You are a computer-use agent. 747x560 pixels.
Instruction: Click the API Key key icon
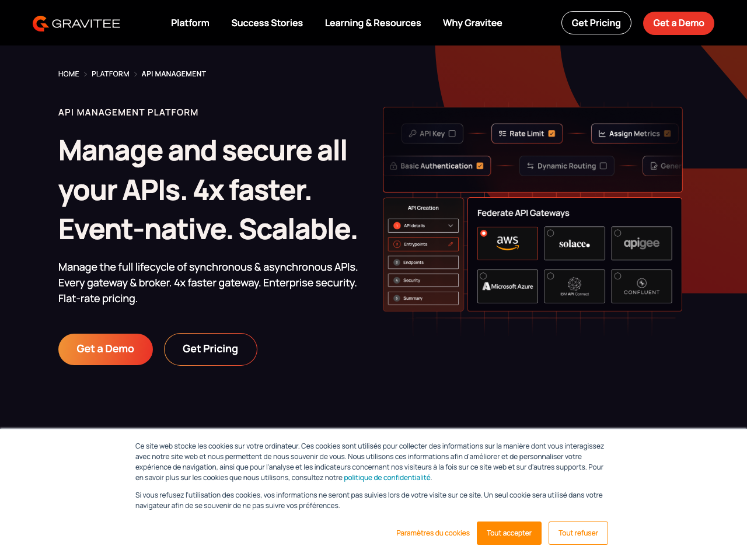click(x=413, y=132)
